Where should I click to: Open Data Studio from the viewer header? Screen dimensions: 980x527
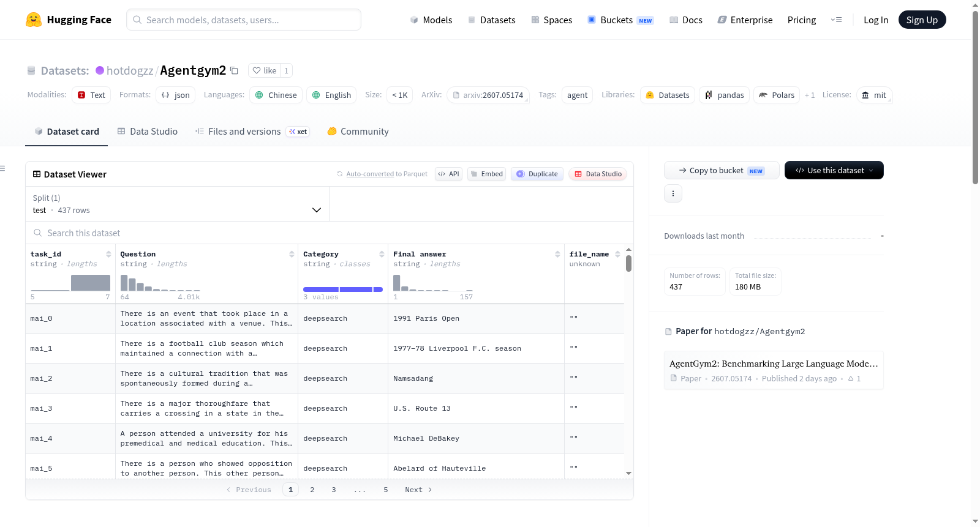coord(598,174)
